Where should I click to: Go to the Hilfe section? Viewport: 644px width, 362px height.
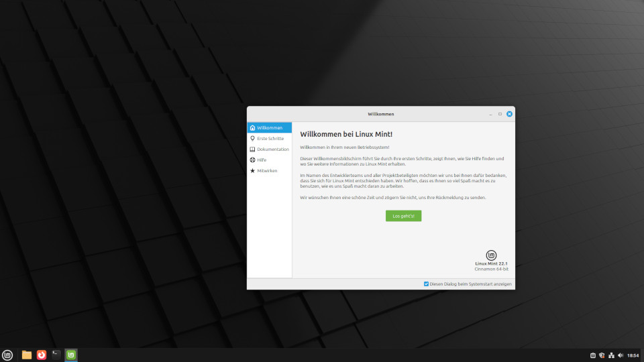pyautogui.click(x=270, y=160)
